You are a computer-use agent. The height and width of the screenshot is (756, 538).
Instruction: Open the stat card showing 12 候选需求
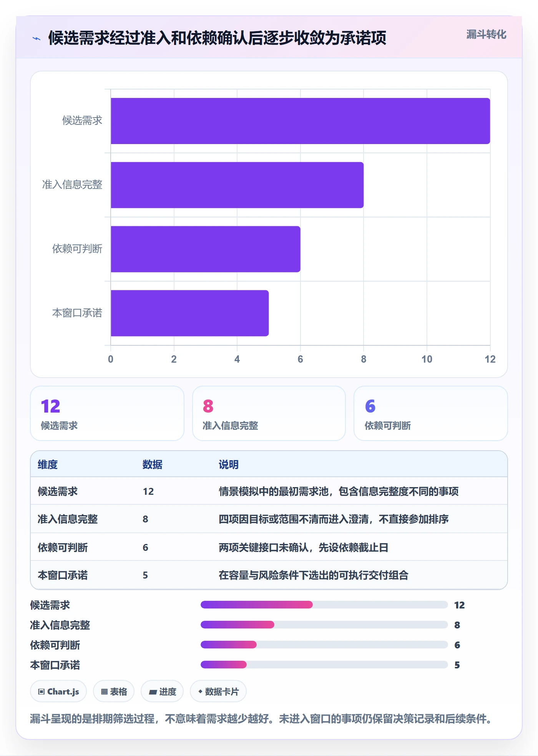pos(107,413)
